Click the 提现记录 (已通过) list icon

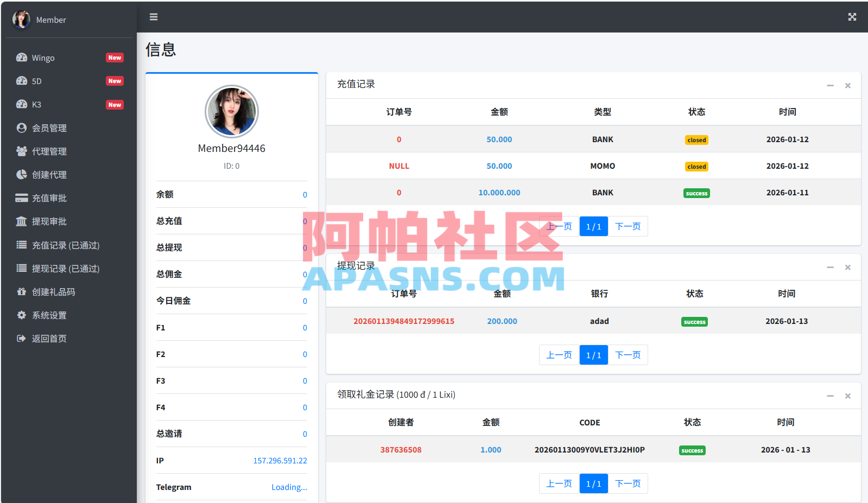(x=21, y=268)
